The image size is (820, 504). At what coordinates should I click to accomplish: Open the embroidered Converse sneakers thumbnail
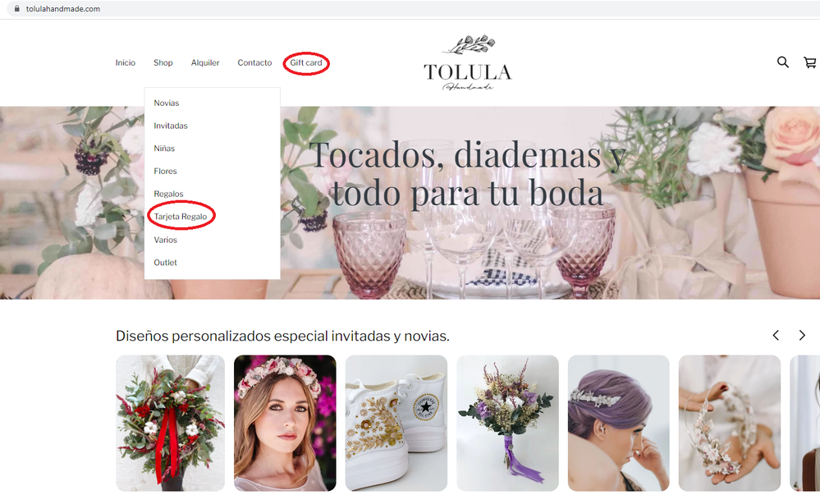(396, 423)
